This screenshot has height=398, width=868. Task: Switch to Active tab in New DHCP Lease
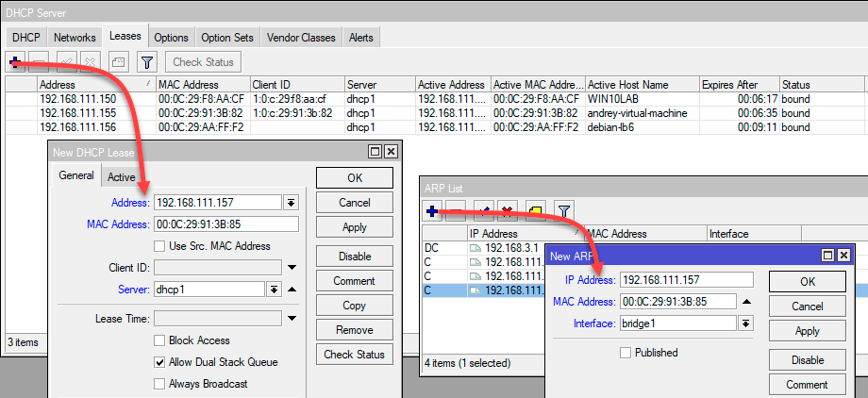121,177
